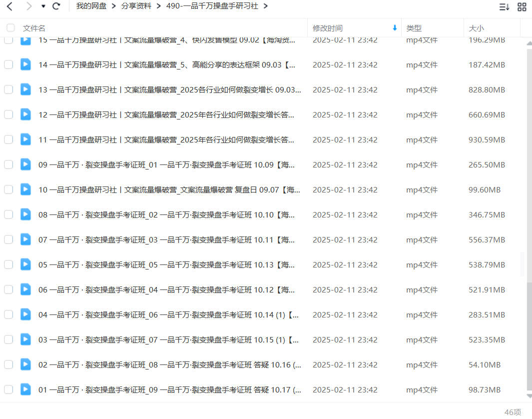The height and width of the screenshot is (419, 532).
Task: Click the video icon of file 01
Action: coord(25,389)
